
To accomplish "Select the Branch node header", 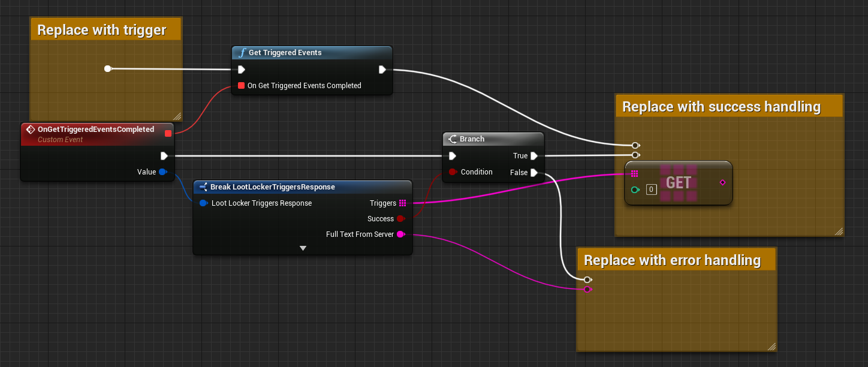I will pyautogui.click(x=492, y=139).
